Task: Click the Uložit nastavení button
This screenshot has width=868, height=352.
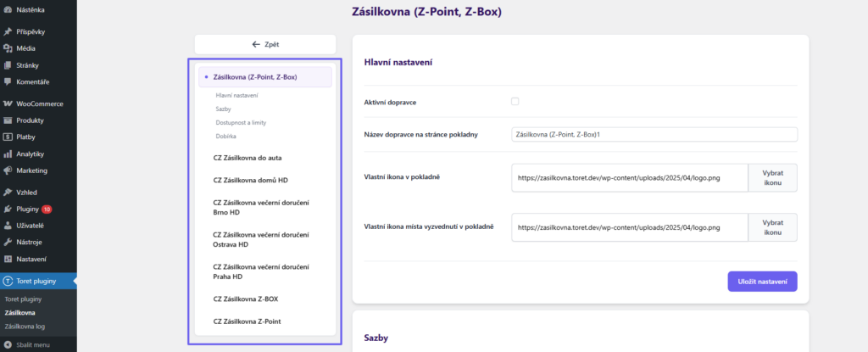Action: 762,282
